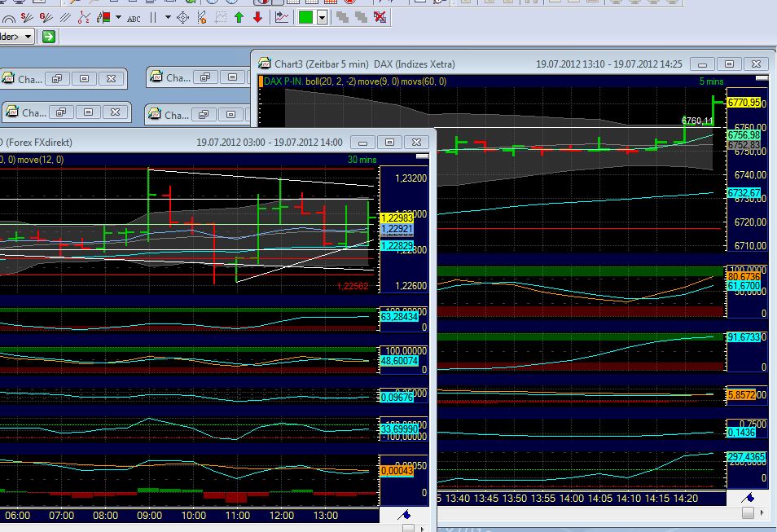
Task: Click the cyan 297,4365 indicator value
Action: pos(746,456)
